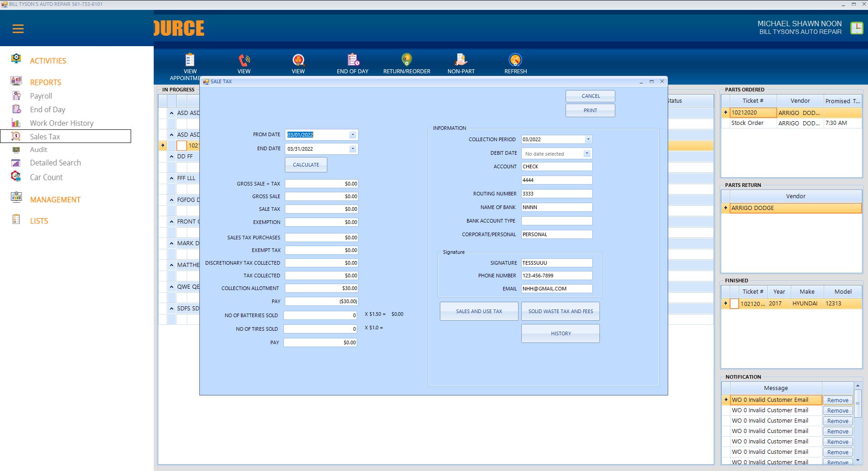
Task: Open the hamburger menu icon
Action: (18, 29)
